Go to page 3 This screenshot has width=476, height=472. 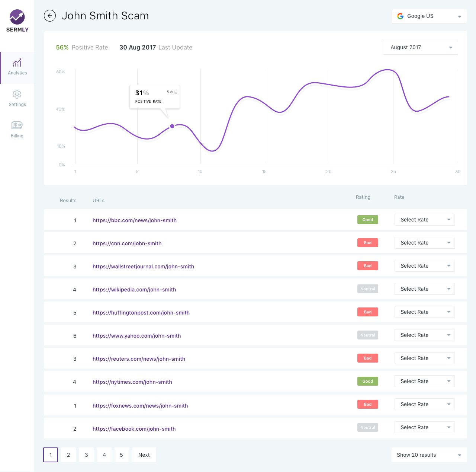tap(86, 455)
